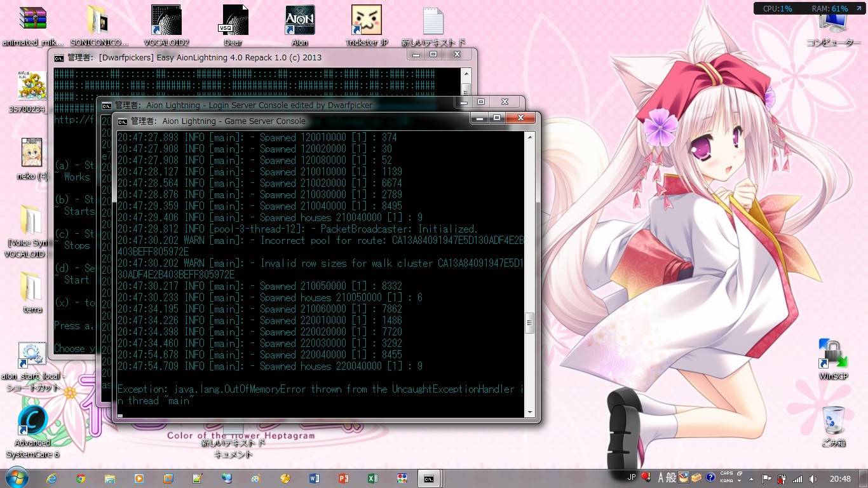Open the WinSCP desktop shortcut
Image resolution: width=868 pixels, height=488 pixels.
click(833, 359)
